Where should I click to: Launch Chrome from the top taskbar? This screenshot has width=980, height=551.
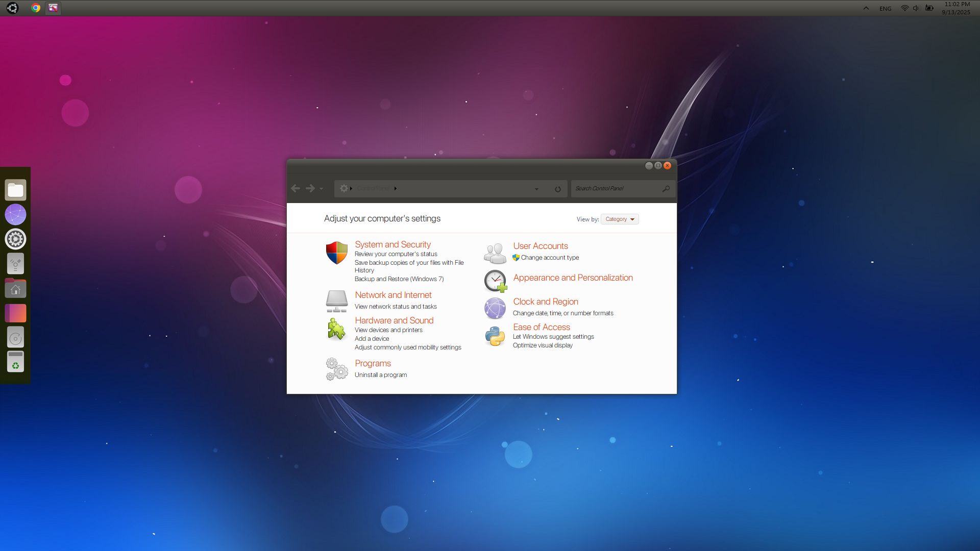36,8
